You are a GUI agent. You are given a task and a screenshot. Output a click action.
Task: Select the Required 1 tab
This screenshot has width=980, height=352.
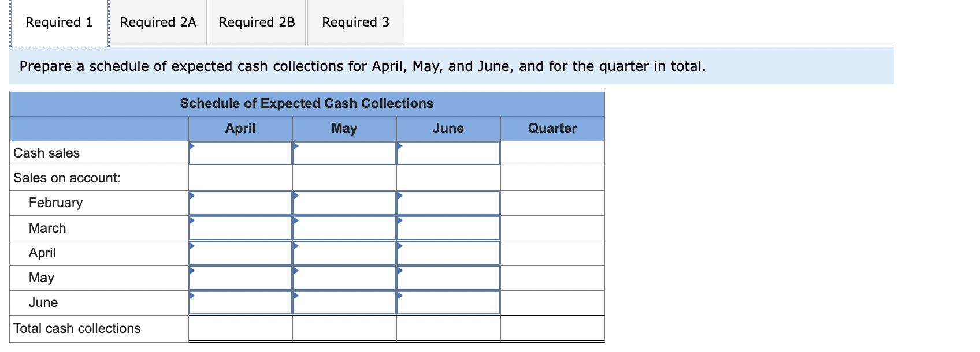point(58,22)
